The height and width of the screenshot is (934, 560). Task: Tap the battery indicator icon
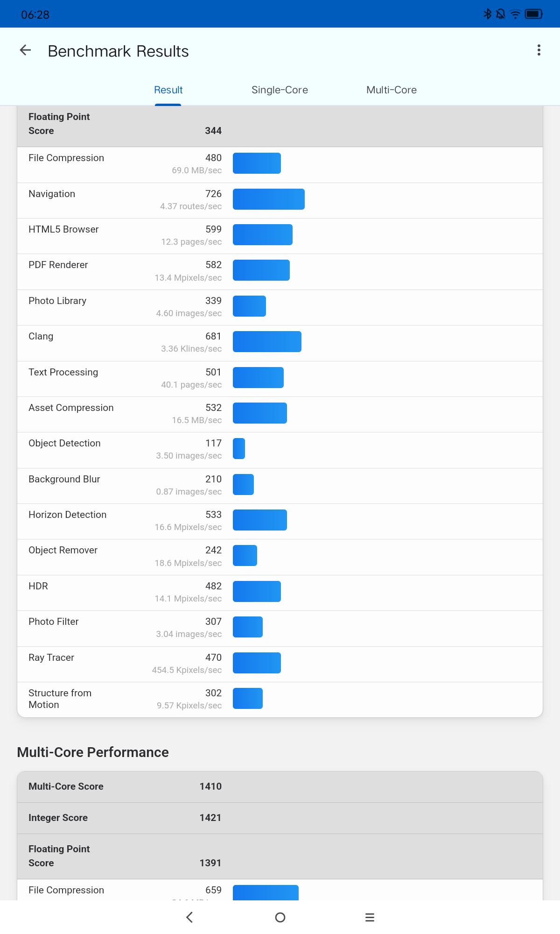533,14
